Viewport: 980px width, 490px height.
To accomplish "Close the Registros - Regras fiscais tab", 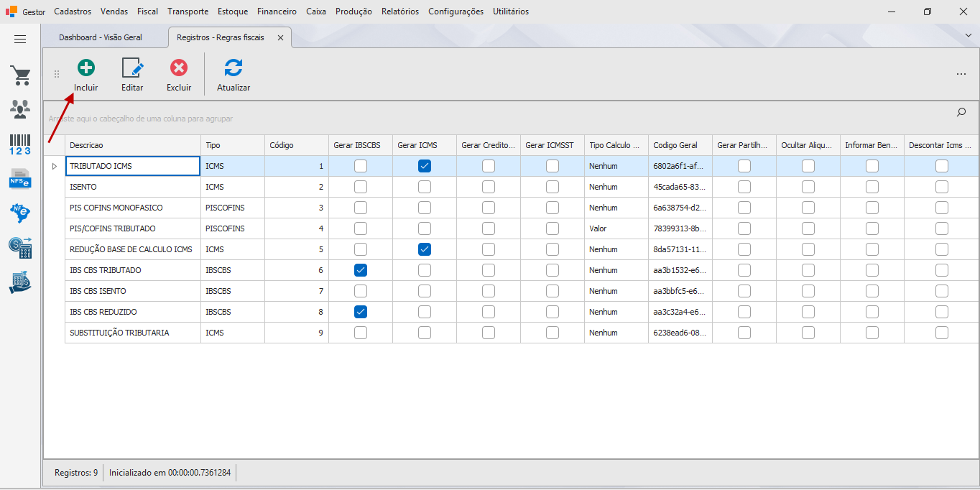I will pyautogui.click(x=280, y=37).
